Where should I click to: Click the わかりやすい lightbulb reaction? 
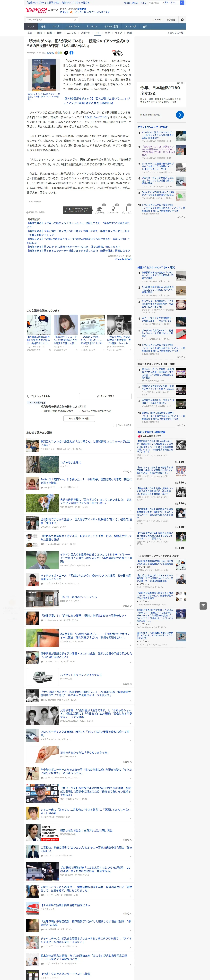tap(113, 210)
